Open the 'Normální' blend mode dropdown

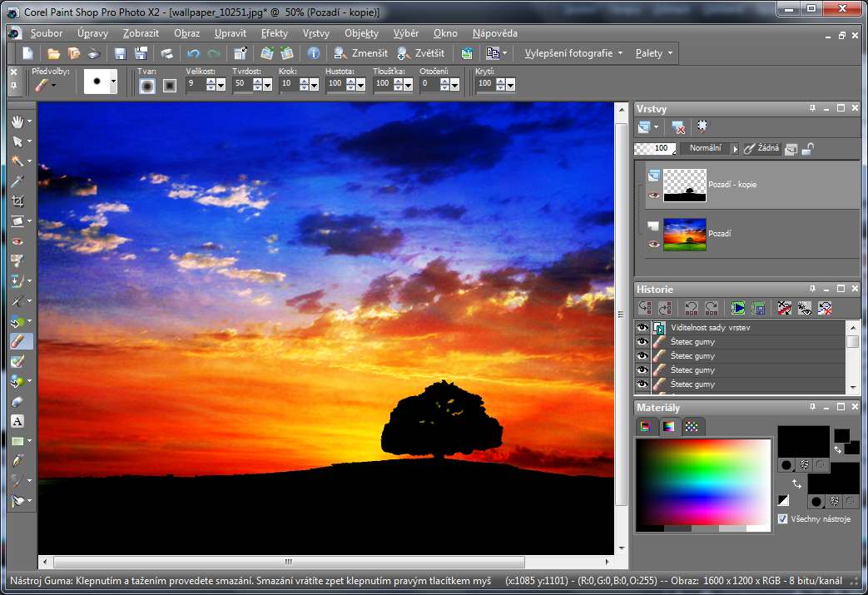(735, 148)
